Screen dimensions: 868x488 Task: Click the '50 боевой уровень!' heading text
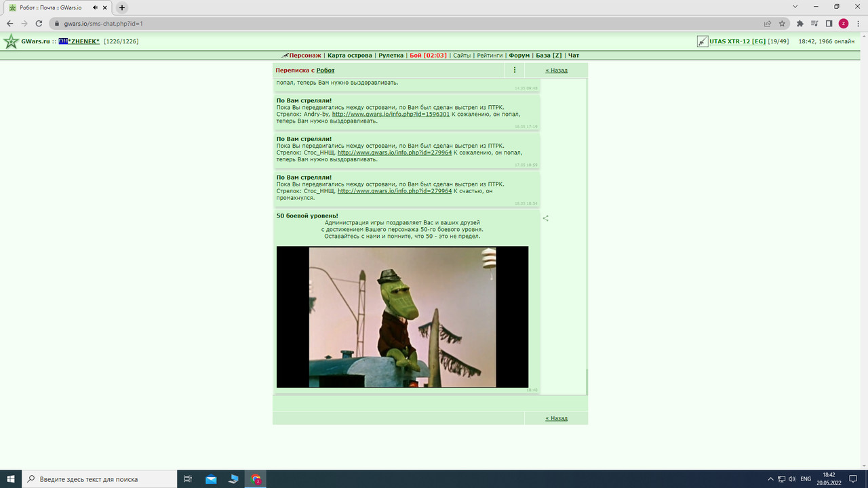coord(307,216)
